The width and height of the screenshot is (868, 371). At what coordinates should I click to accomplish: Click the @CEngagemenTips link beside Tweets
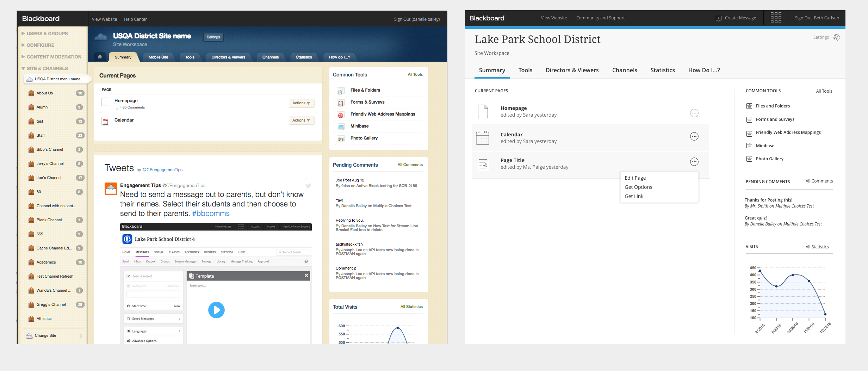pos(162,170)
